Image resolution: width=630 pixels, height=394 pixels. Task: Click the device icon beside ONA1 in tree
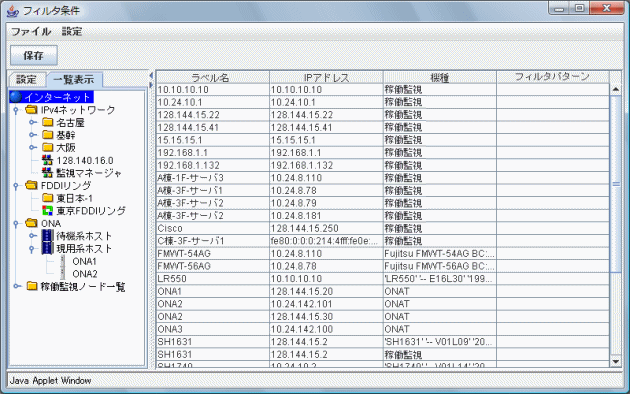[x=62, y=261]
